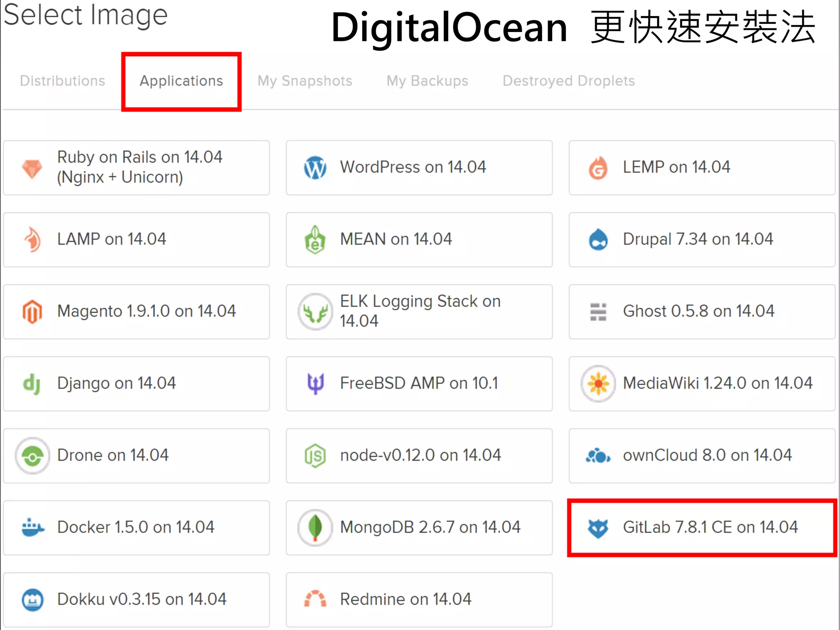
Task: Pick Docker 1.5.0 on 14.04
Action: [137, 528]
